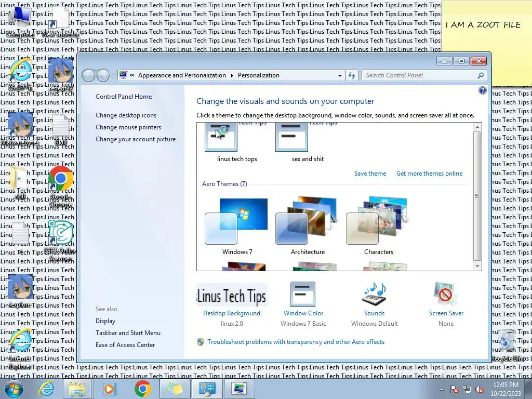Open the Screen Saver icon
This screenshot has width=532, height=399.
[x=445, y=294]
